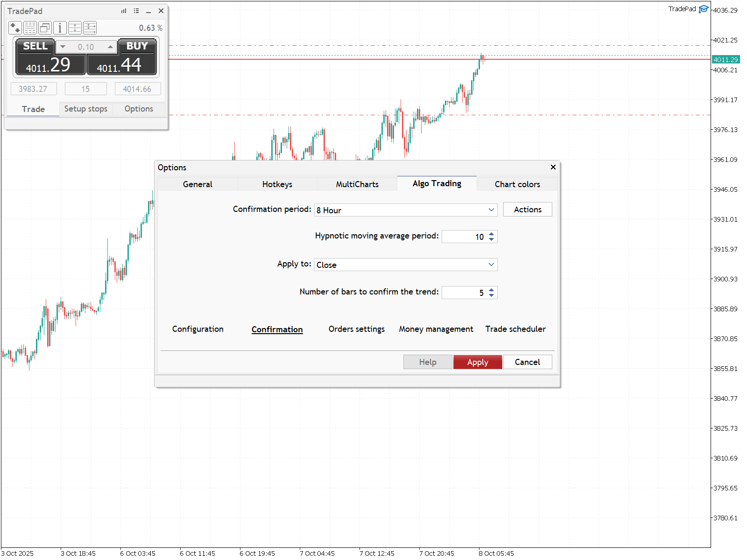Click the field showing 15

click(85, 89)
